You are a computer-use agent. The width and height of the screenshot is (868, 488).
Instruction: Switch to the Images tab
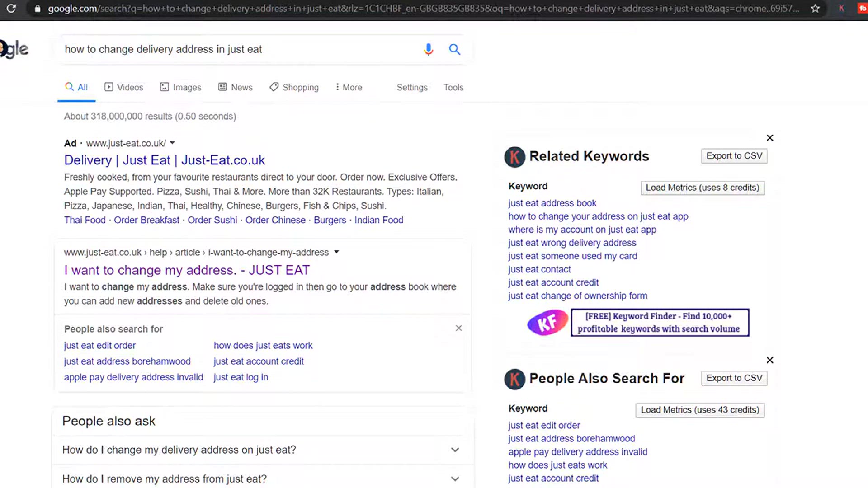coord(180,87)
